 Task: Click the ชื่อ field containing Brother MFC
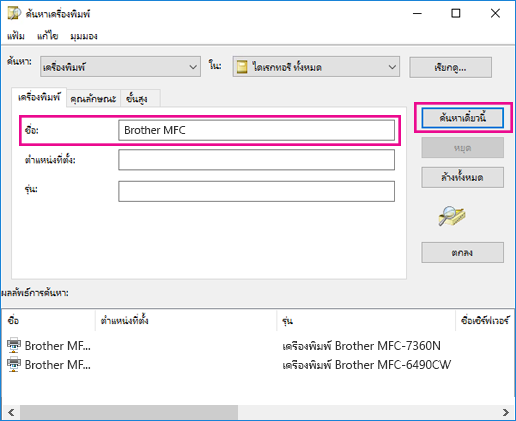tap(256, 130)
